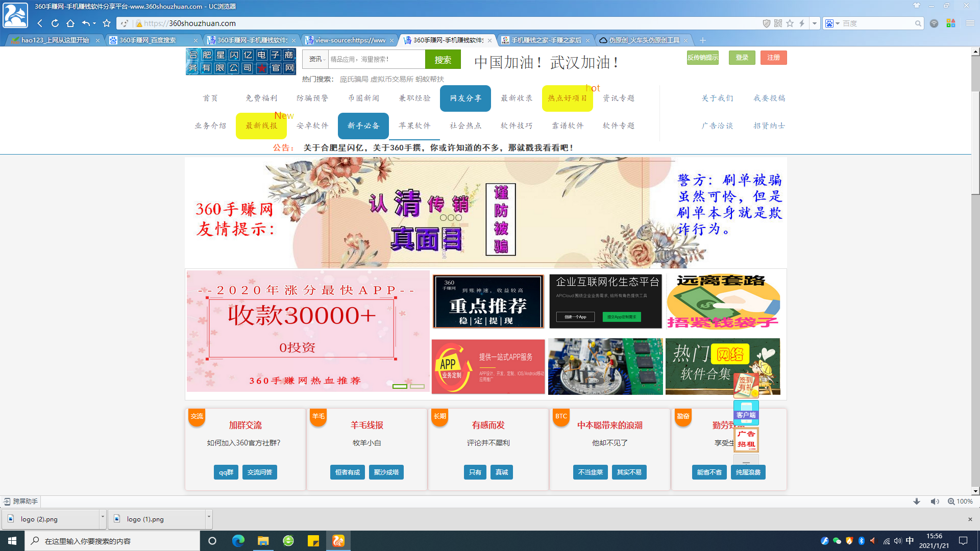This screenshot has height=551, width=980.
Task: Click the UC browser taskbar icon
Action: coord(338,541)
